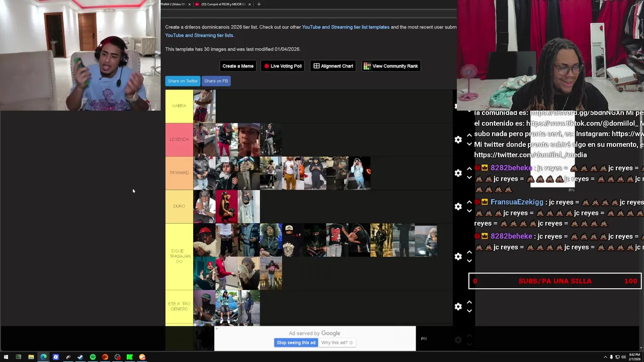Click chat username FransuaEzekigg
Viewport: 644px width, 362px height.
[x=517, y=202]
